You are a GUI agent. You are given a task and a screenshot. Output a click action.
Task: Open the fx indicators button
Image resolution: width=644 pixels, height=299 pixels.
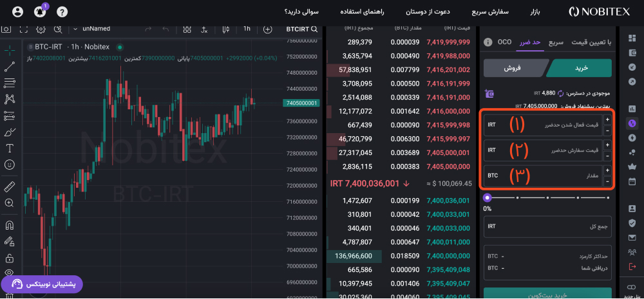click(205, 30)
